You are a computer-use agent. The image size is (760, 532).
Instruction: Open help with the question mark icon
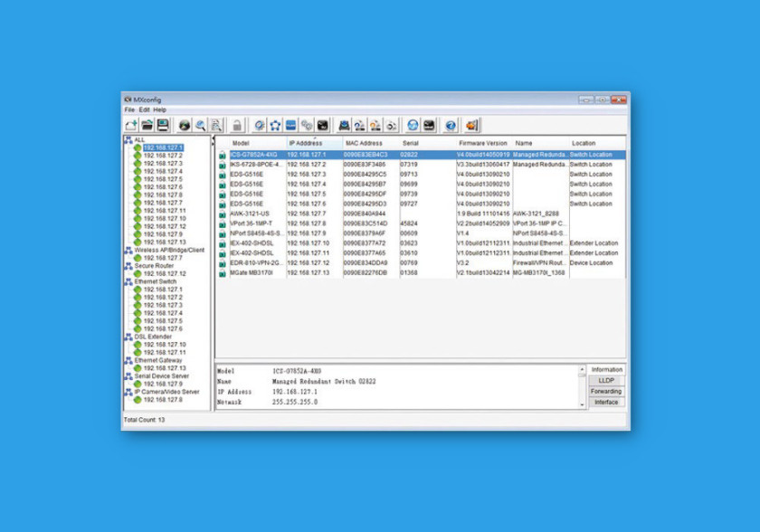tap(451, 126)
